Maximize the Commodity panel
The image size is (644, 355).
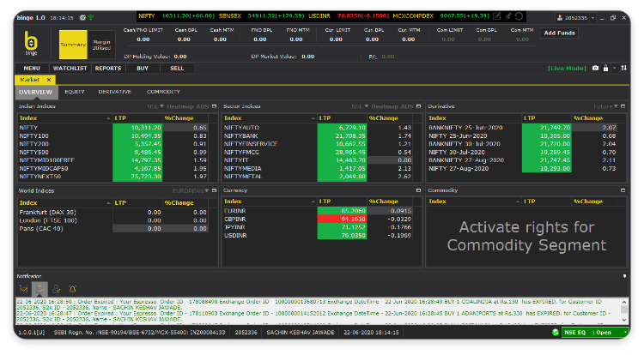click(623, 190)
